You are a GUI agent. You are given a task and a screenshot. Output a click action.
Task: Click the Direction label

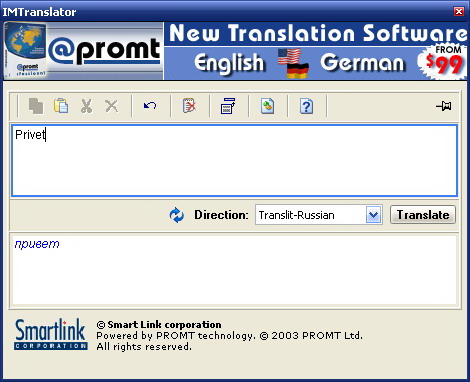click(221, 215)
